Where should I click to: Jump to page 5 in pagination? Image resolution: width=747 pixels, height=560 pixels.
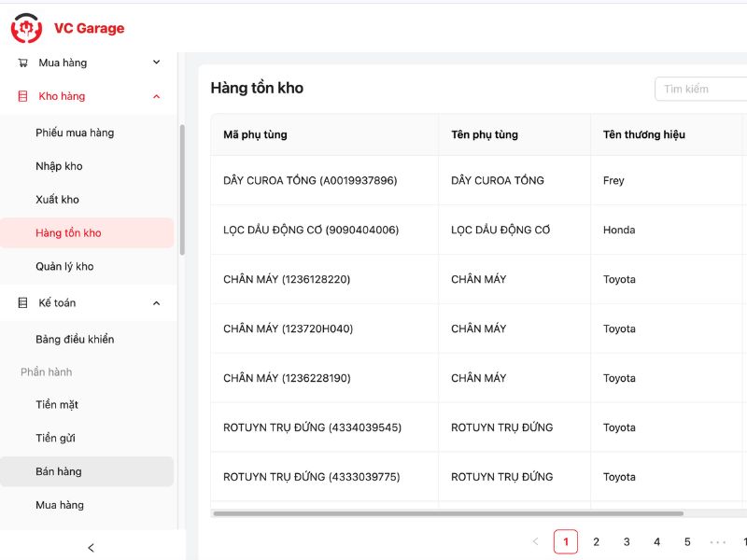click(x=687, y=541)
